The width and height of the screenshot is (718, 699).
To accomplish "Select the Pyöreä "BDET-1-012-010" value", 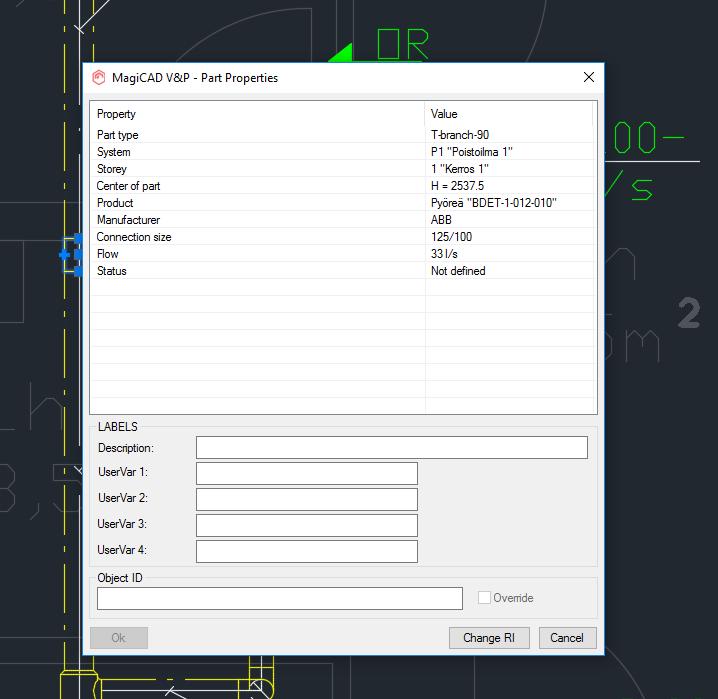I will (x=494, y=203).
